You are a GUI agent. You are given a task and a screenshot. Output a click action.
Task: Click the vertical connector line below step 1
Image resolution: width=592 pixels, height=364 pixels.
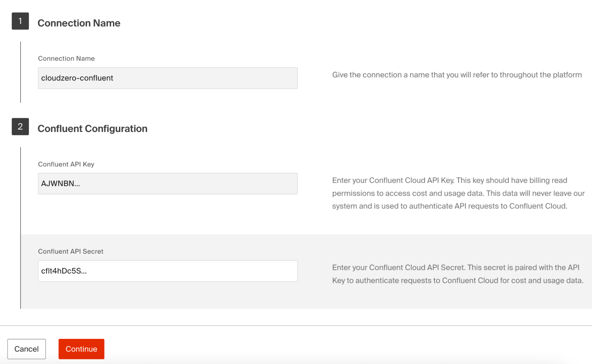pyautogui.click(x=20, y=72)
